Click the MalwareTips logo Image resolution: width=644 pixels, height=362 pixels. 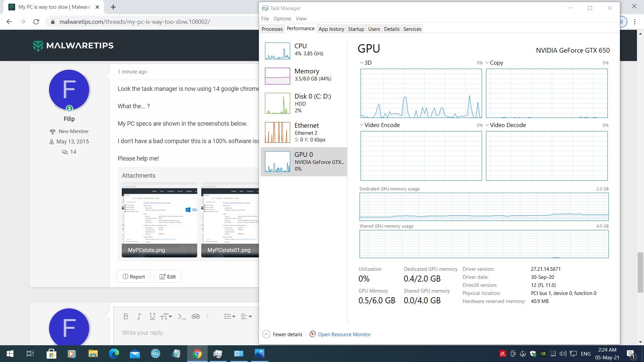click(x=73, y=46)
